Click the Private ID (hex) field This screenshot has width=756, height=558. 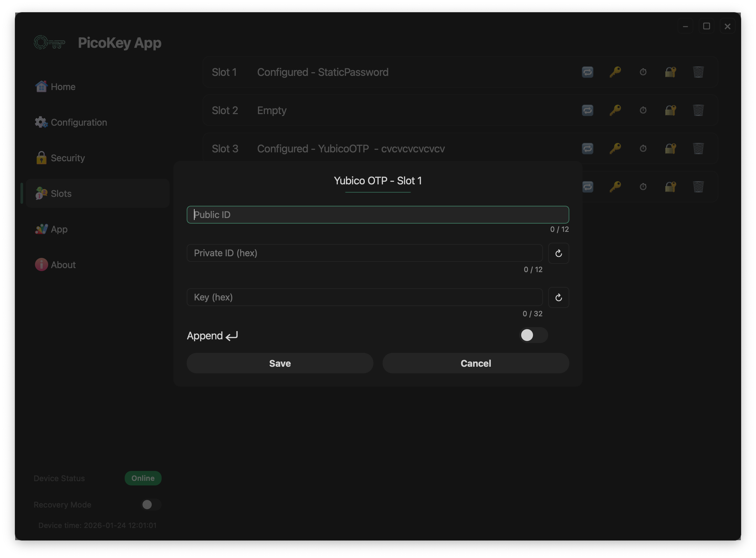[x=364, y=253]
